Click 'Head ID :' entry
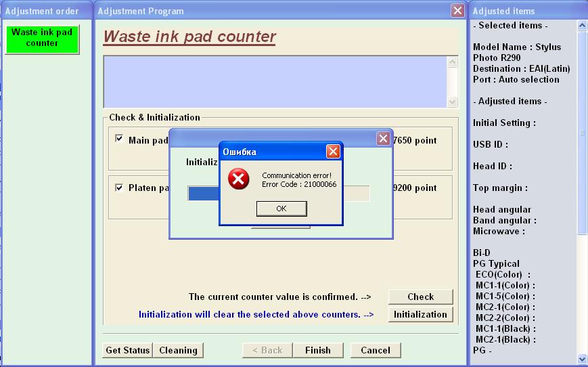This screenshot has height=367, width=588. click(x=493, y=167)
